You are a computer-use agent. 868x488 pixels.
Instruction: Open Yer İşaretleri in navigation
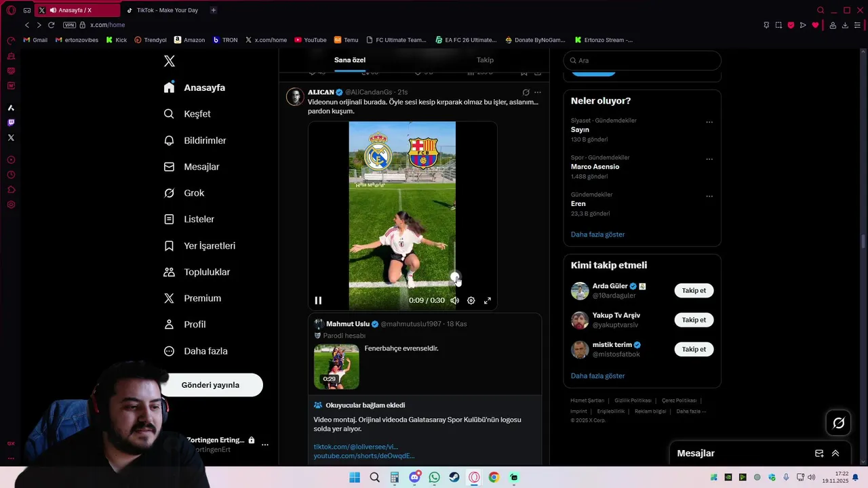coord(200,245)
